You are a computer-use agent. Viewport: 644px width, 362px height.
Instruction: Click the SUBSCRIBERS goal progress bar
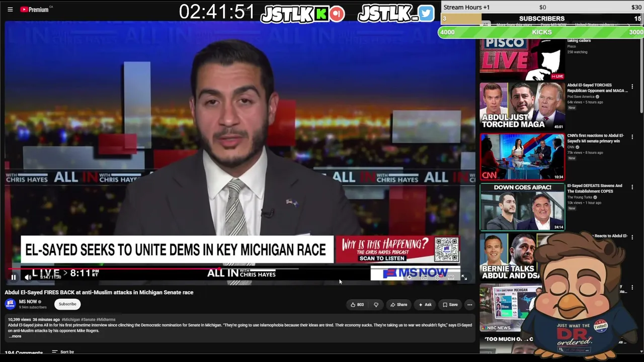coord(542,19)
